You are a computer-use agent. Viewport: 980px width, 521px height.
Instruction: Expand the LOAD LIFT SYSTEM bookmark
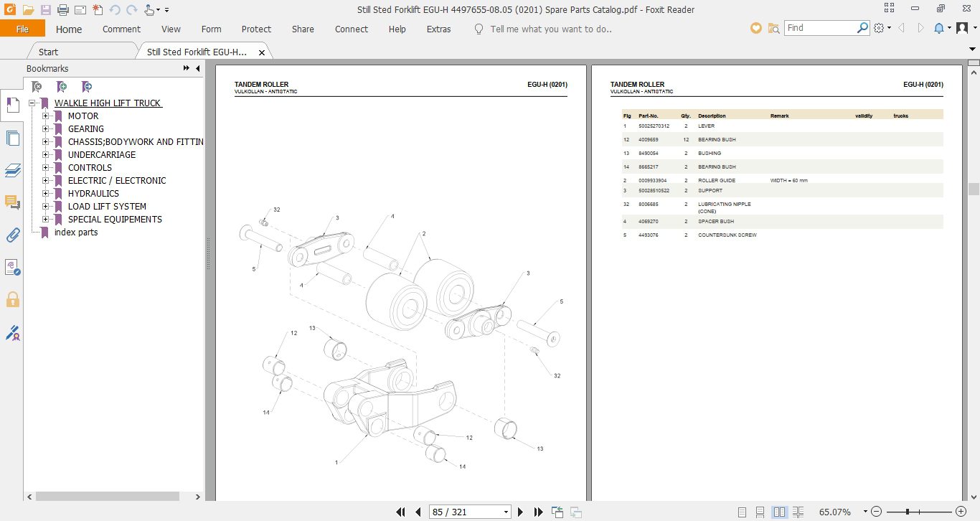pos(46,207)
